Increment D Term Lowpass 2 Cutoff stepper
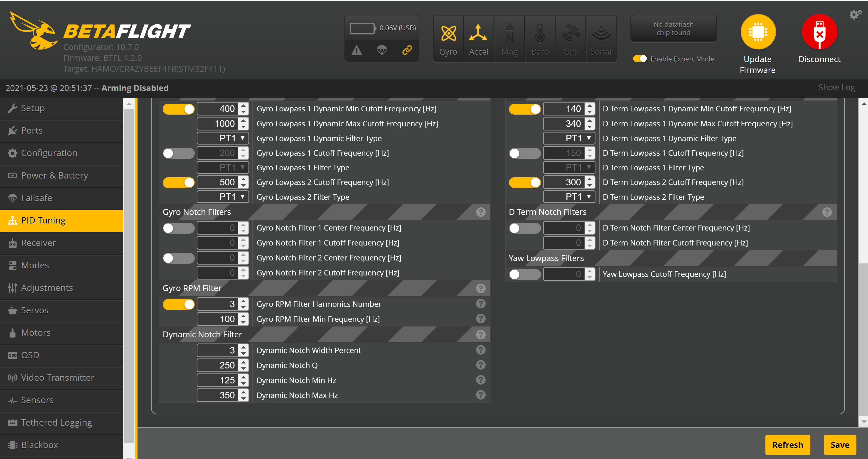The width and height of the screenshot is (868, 459). 590,179
